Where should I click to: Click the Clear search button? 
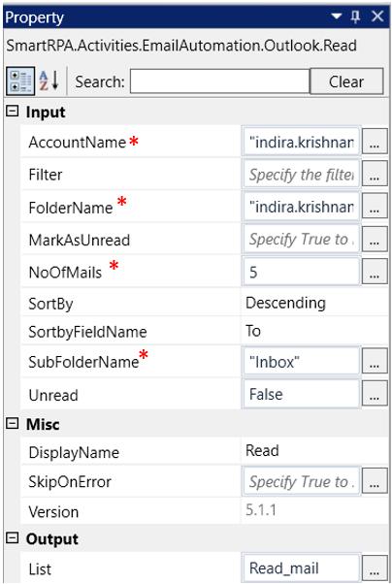[346, 81]
